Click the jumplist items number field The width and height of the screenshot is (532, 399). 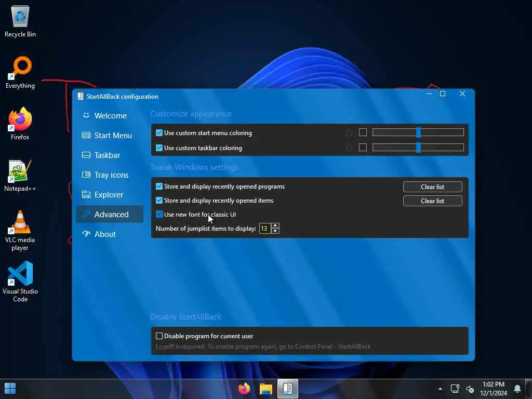265,229
